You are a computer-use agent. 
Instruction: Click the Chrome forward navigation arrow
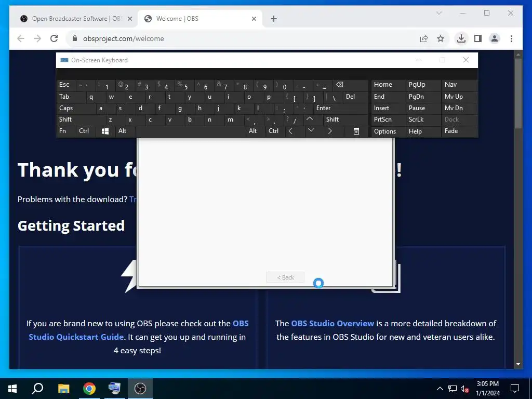[37, 38]
